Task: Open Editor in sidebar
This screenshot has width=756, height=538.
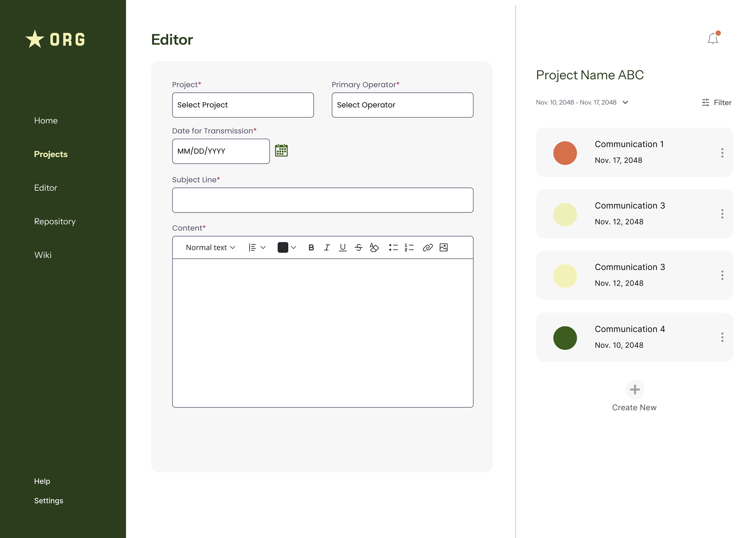Action: click(x=46, y=188)
